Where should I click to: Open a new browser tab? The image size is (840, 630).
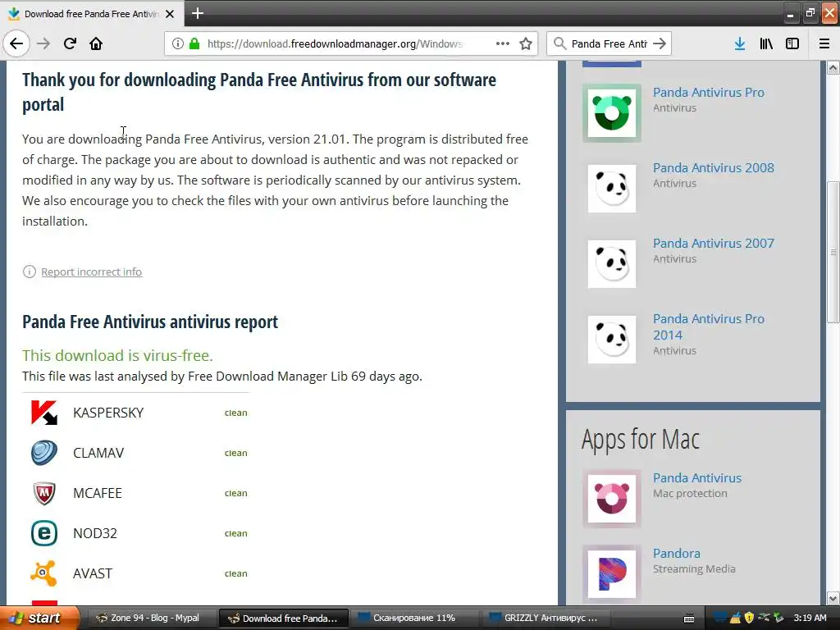pyautogui.click(x=197, y=13)
